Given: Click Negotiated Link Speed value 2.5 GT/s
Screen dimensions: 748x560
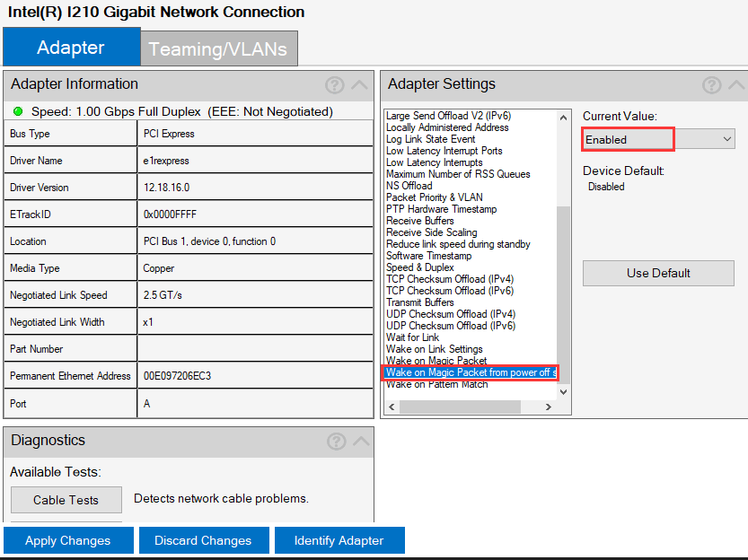Looking at the screenshot, I should click(x=163, y=295).
